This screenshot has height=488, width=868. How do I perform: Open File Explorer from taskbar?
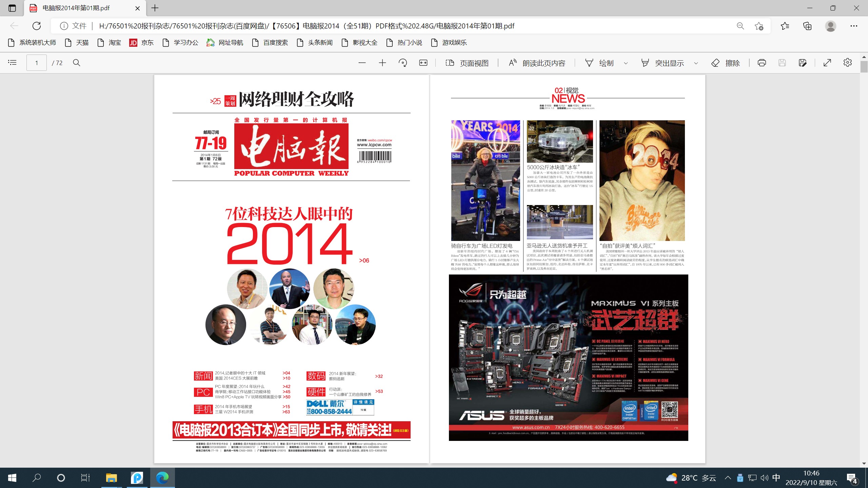coord(111,478)
